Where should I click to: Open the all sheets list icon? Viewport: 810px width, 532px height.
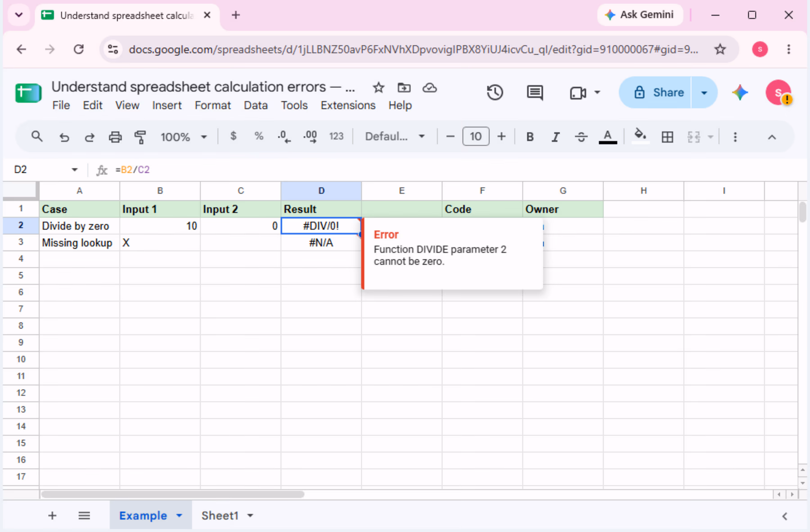[84, 516]
